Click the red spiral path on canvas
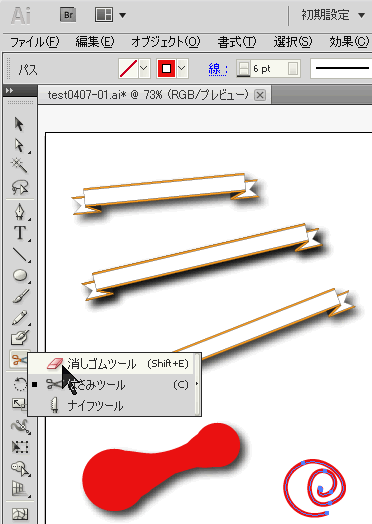The height and width of the screenshot is (524, 372). point(314,488)
